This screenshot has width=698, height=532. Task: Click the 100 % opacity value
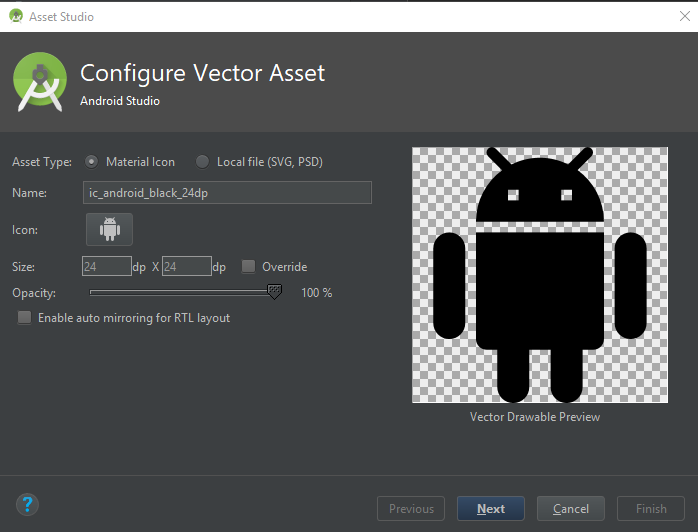point(317,292)
